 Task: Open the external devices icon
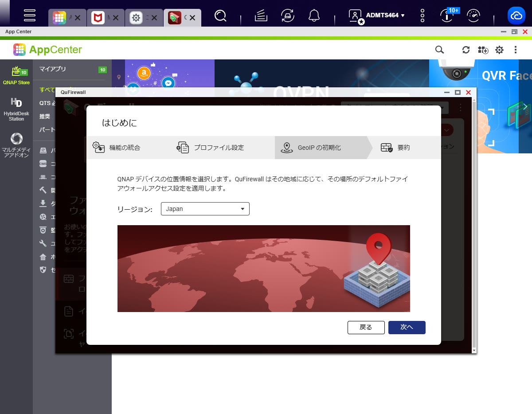coord(288,16)
